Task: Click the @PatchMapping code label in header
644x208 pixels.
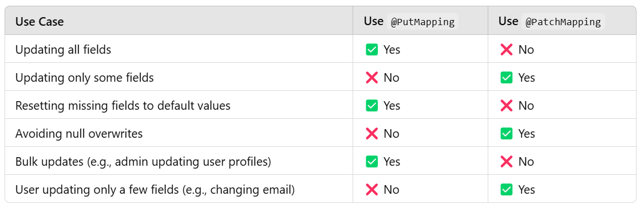Action: pyautogui.click(x=563, y=22)
